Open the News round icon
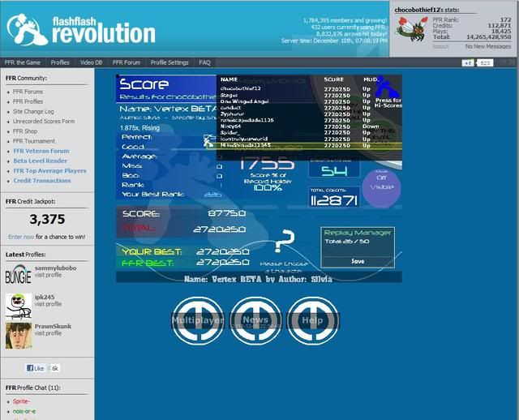The width and height of the screenshot is (519, 420). tap(255, 320)
